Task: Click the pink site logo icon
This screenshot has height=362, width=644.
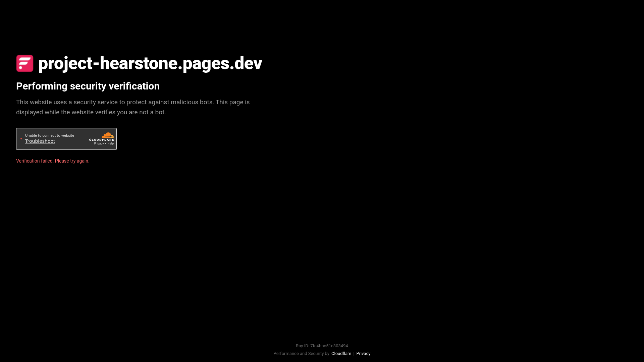Action: click(25, 63)
